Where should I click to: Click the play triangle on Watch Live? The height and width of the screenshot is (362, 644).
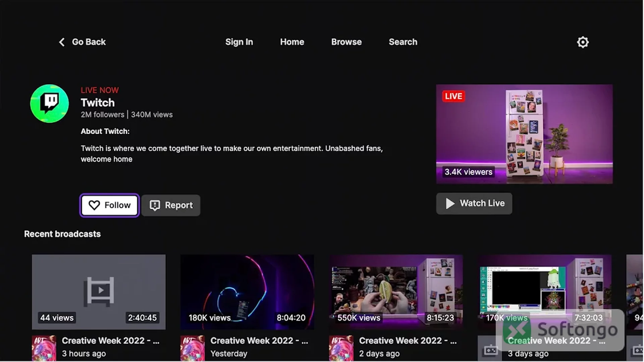[x=450, y=203]
